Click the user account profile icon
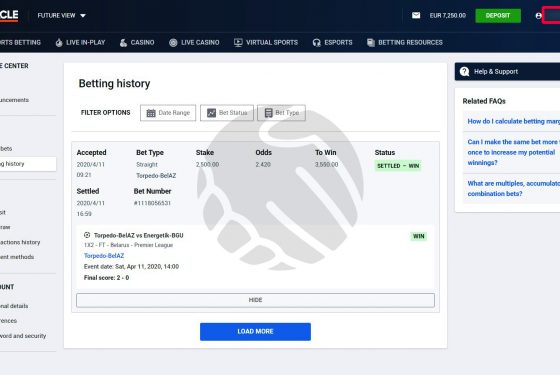Viewport: 560px width, 375px height. pos(539,16)
